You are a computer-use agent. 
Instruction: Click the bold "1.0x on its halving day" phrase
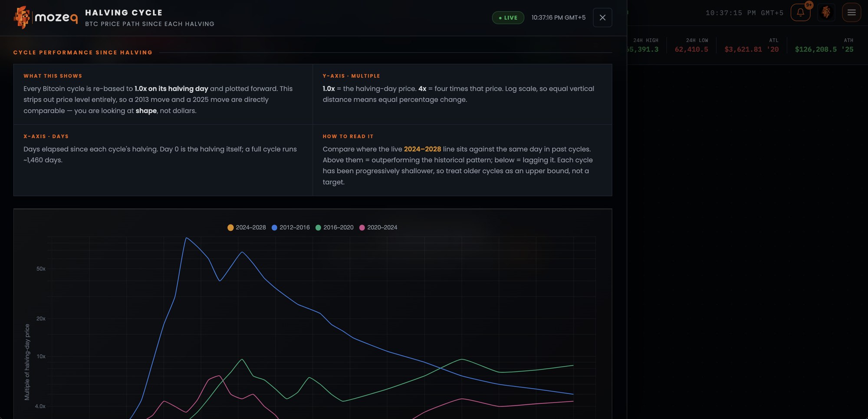(x=171, y=89)
